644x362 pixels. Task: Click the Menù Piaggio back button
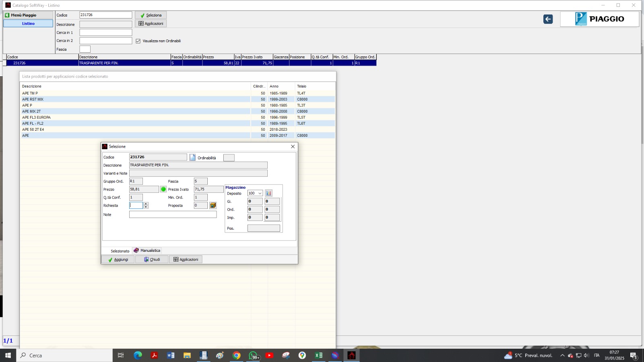coord(28,15)
